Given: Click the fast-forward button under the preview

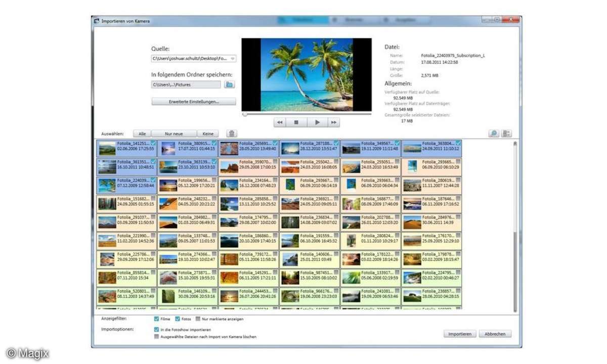Looking at the screenshot, I should (x=333, y=122).
